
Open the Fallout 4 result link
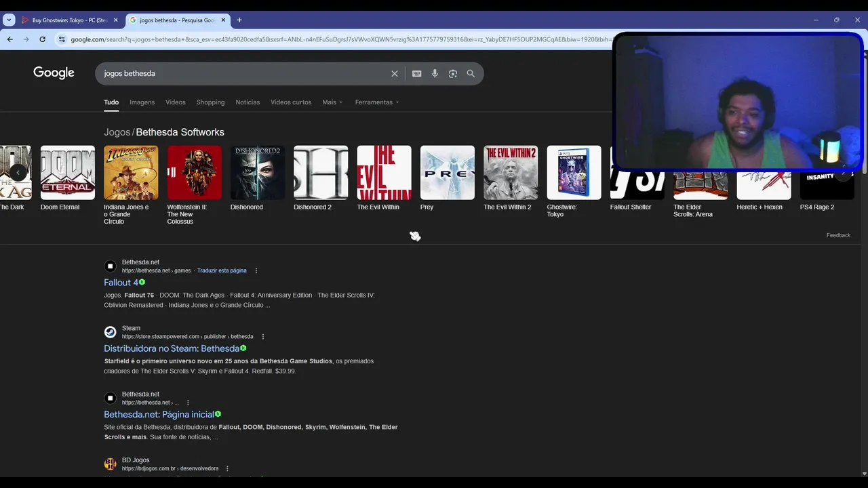(121, 283)
